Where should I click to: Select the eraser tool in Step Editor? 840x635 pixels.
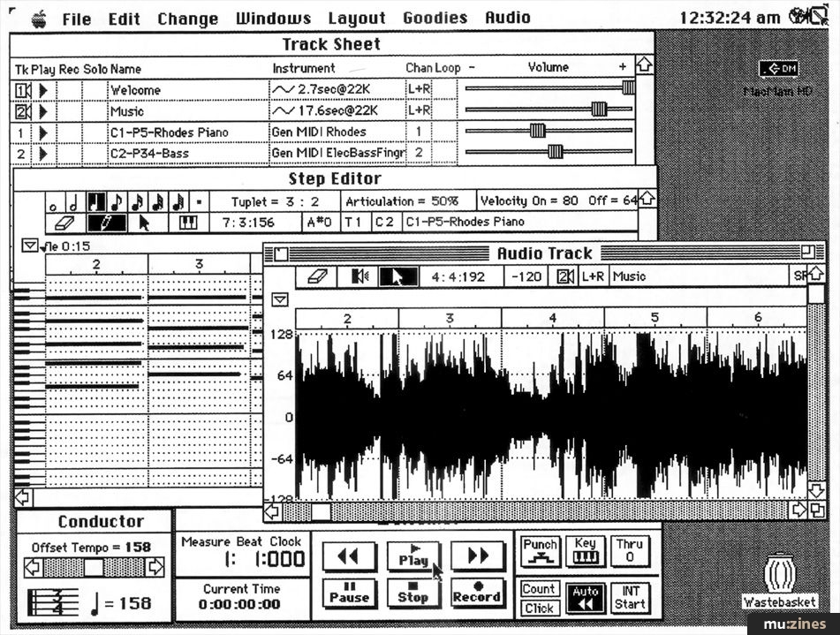pos(66,223)
